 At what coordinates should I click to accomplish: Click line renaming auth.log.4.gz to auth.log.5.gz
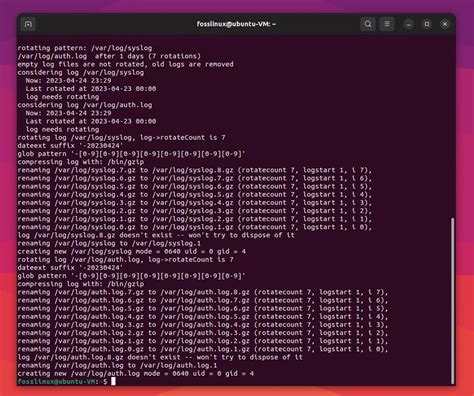(203, 316)
